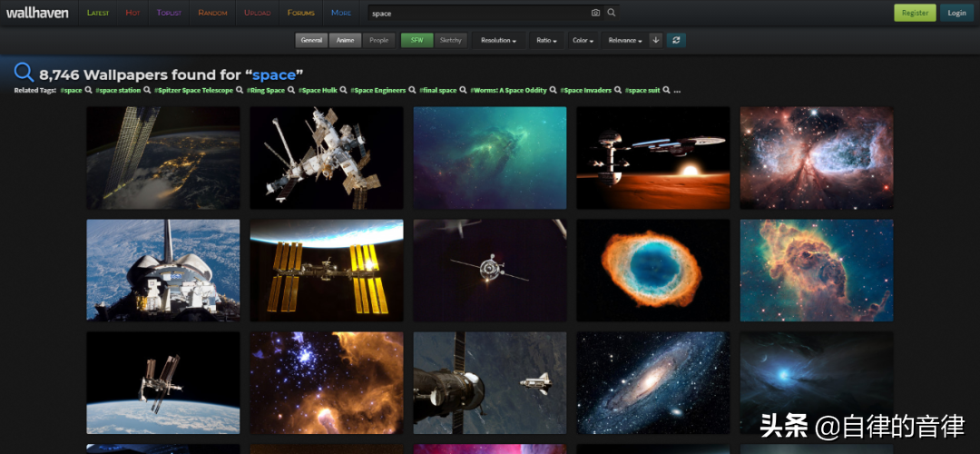Click magnifier icon beside #Space Invaders tag

(618, 90)
